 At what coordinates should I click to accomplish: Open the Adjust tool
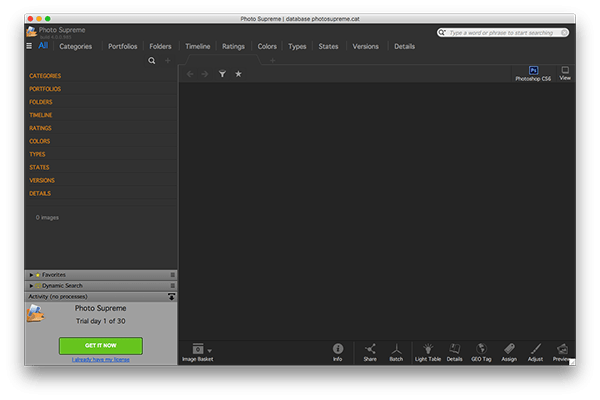click(535, 352)
